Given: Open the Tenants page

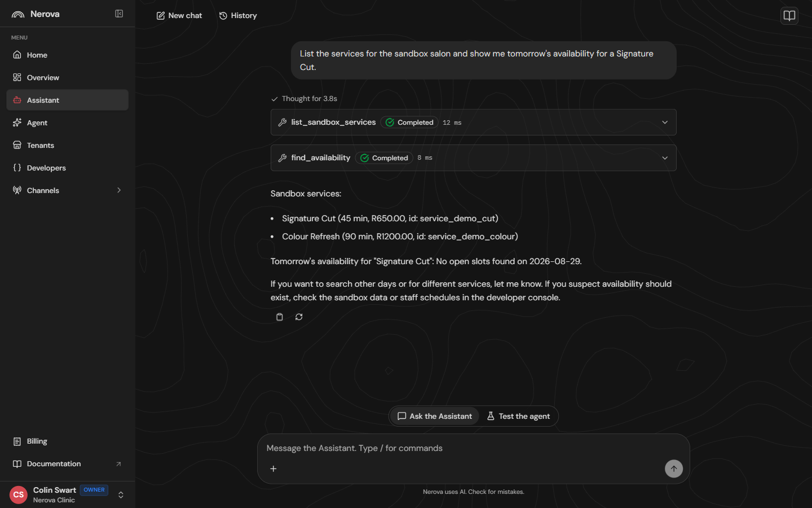Looking at the screenshot, I should 68,145.
